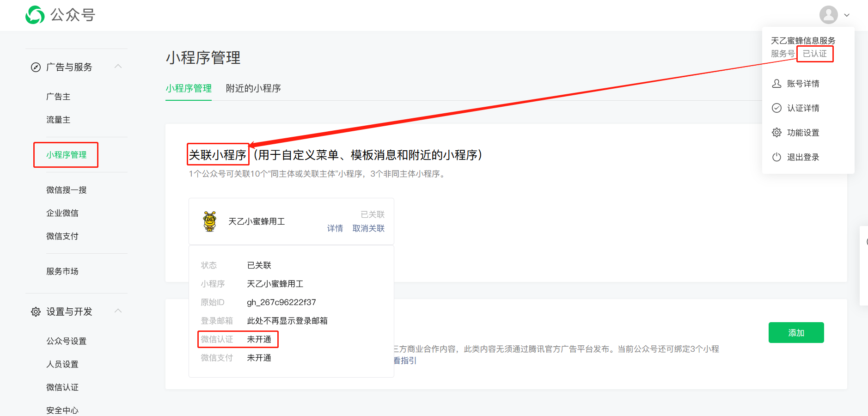Open 详情 for 天乙小蜜蜂用工

point(335,228)
